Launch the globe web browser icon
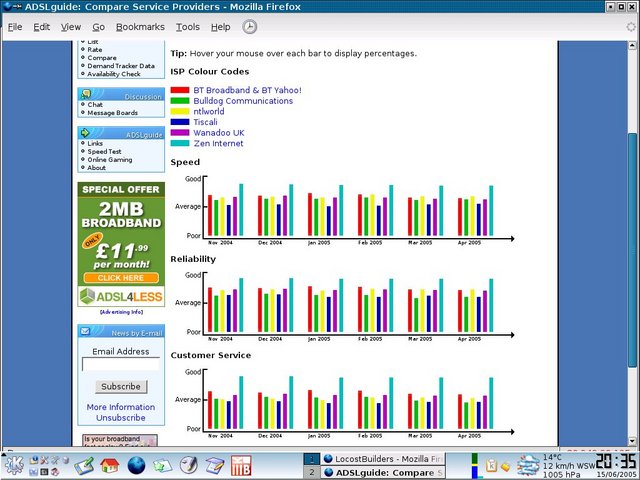The width and height of the screenshot is (640, 480). [136, 465]
